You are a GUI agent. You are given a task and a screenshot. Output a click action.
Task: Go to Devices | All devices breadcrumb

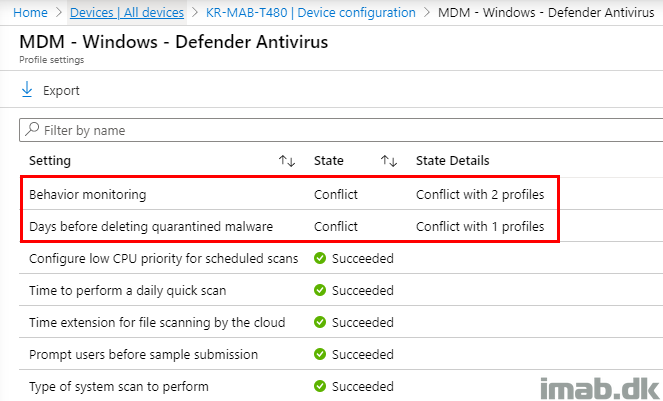coord(127,13)
